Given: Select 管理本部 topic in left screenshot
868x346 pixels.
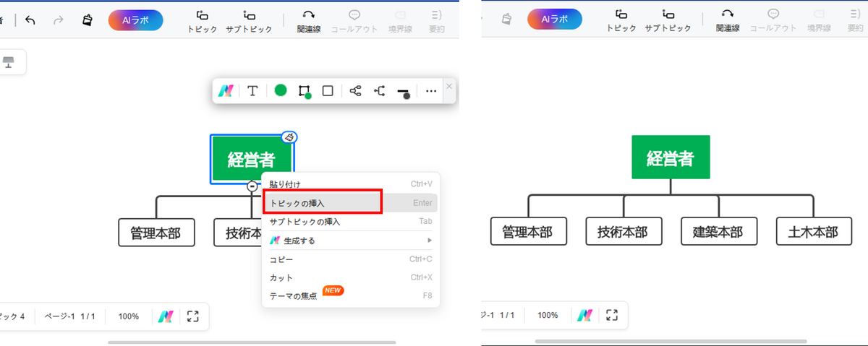Looking at the screenshot, I should (x=156, y=233).
